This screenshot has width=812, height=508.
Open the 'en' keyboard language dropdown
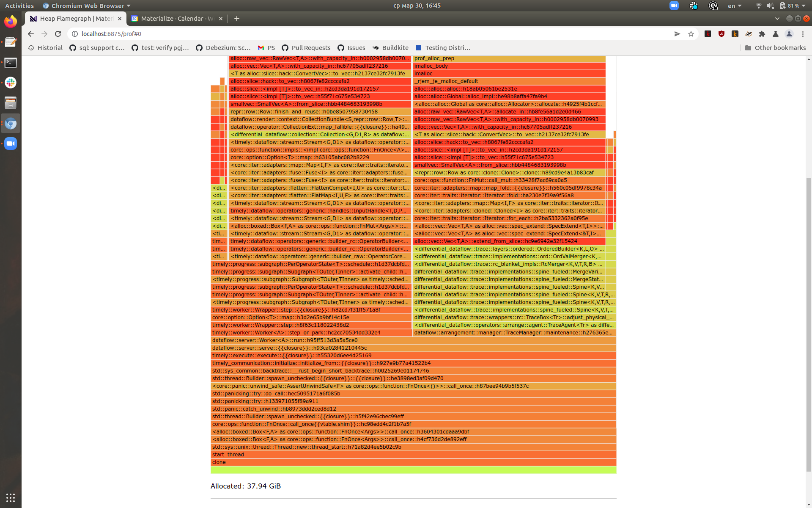pos(734,6)
